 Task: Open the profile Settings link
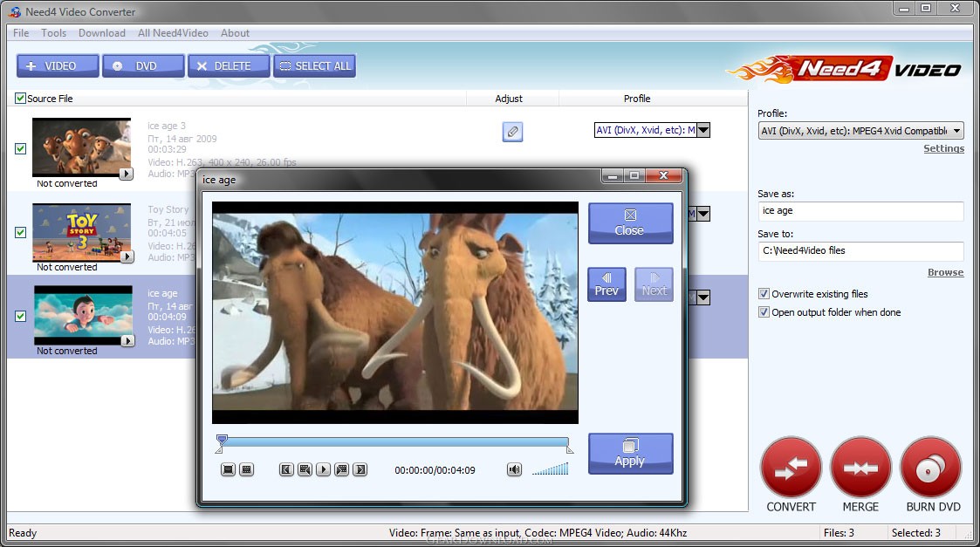coord(943,149)
